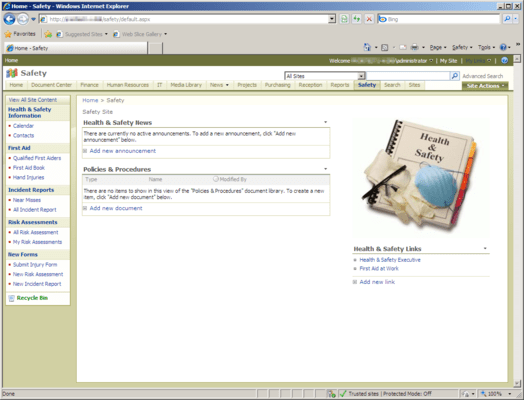Expand the News navigation dropdown arrow
The width and height of the screenshot is (524, 400).
tap(227, 85)
